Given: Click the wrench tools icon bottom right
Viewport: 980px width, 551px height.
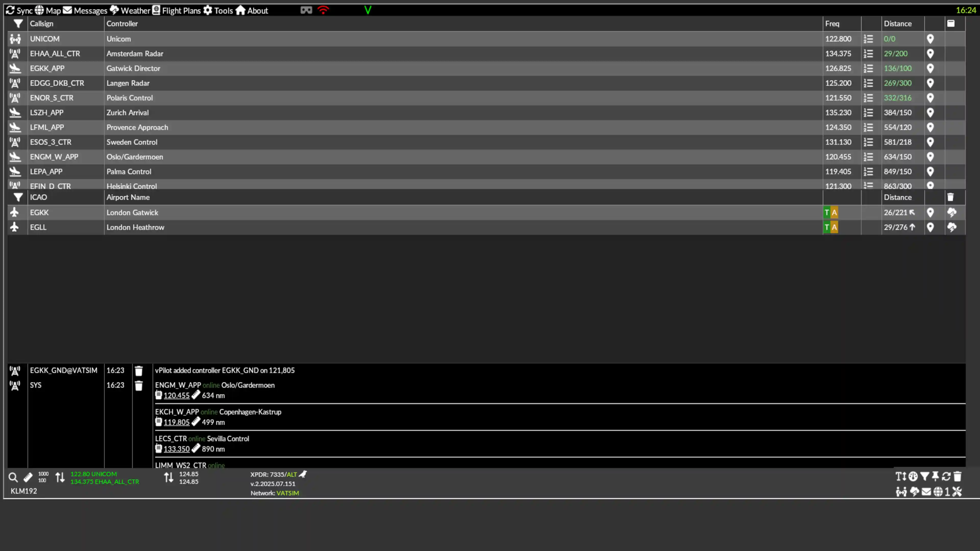Looking at the screenshot, I should [x=957, y=492].
